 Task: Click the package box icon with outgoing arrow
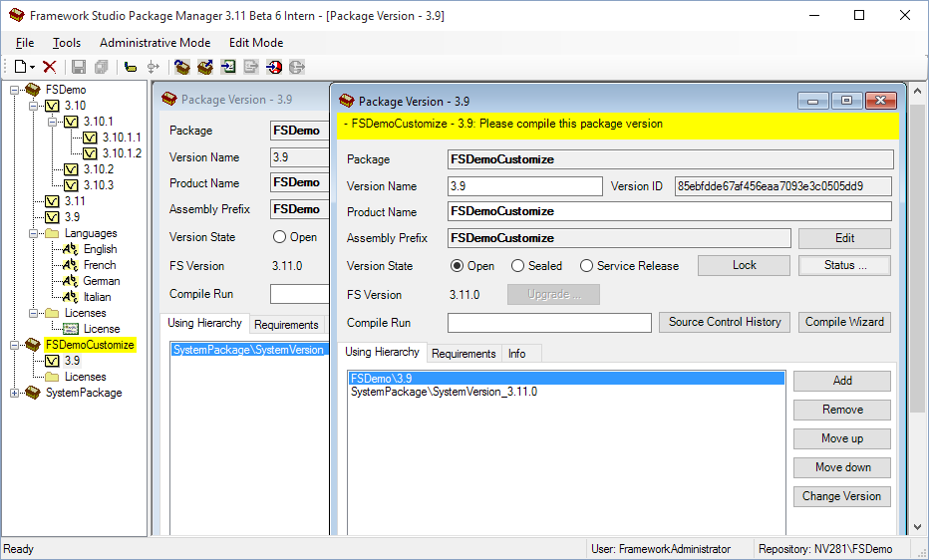[x=205, y=67]
